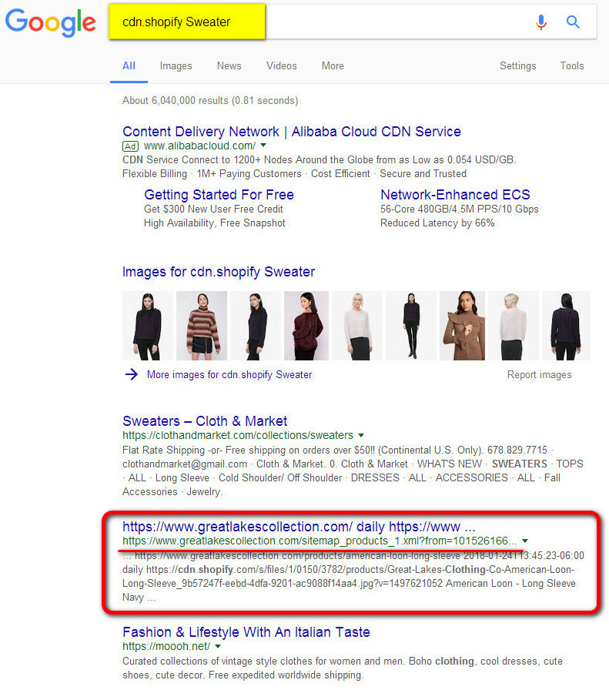The image size is (609, 700).
Task: Click the https://moooh.net/ URL
Action: [166, 646]
